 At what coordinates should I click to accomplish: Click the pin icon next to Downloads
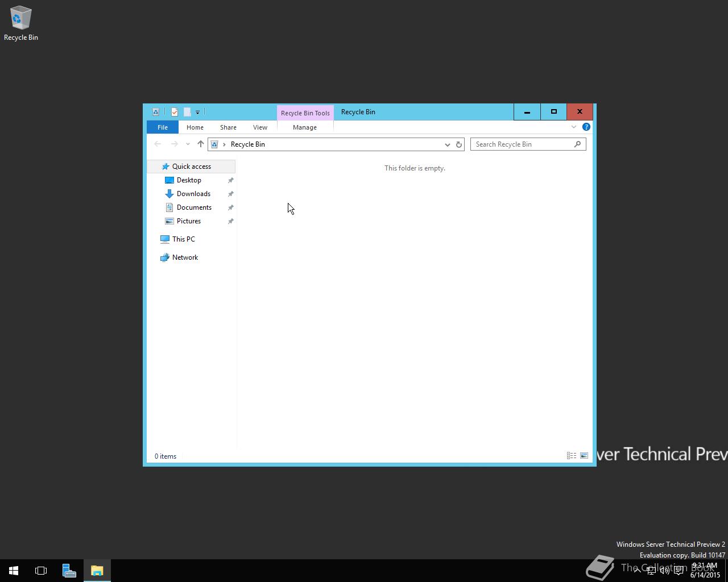click(230, 194)
